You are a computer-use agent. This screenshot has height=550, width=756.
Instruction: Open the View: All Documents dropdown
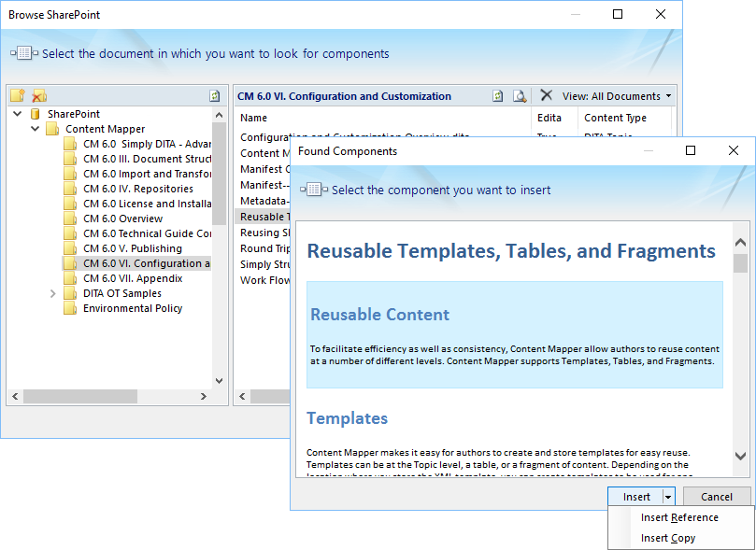pos(618,96)
